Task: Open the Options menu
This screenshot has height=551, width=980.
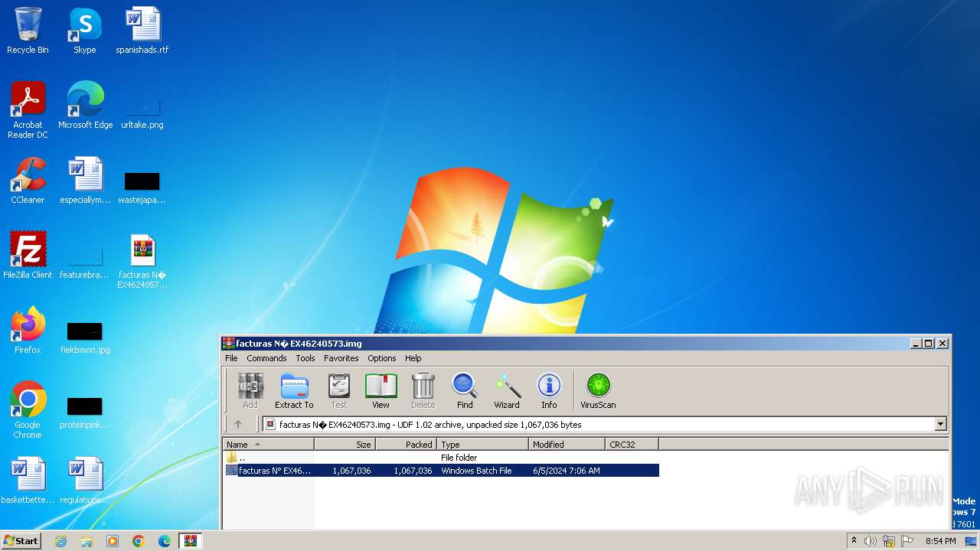Action: click(382, 358)
